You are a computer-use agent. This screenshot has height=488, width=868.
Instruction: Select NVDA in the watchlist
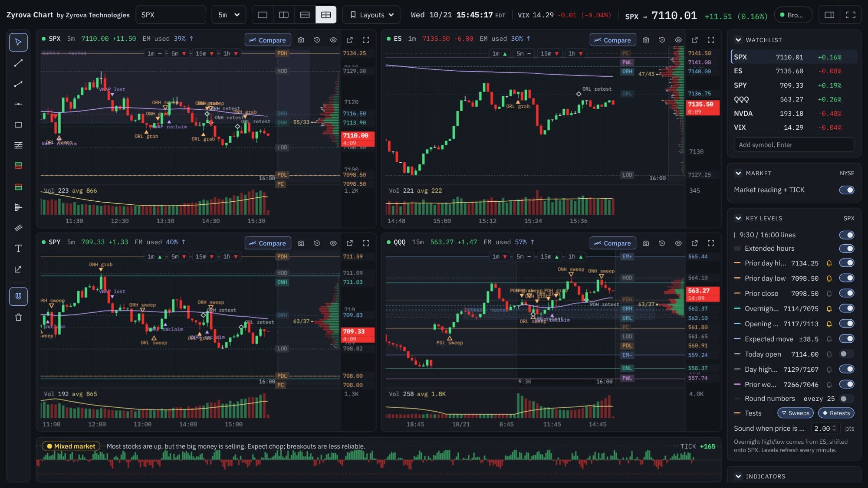click(x=794, y=114)
